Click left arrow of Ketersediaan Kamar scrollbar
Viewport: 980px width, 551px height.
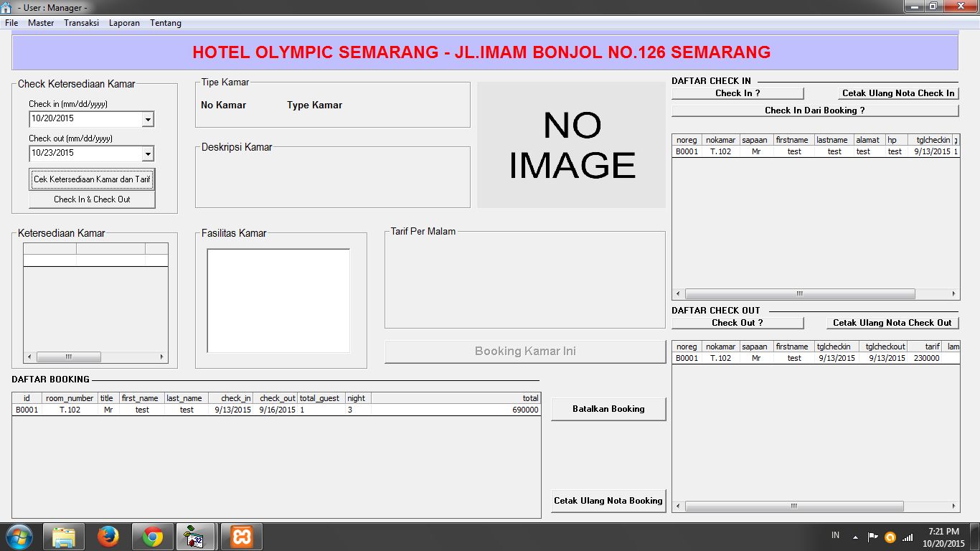[29, 357]
